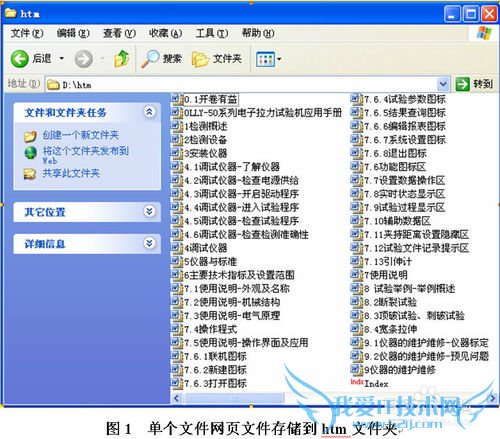Select file icon of 7.6.3打开图标
Viewport: 500px width, 439px height.
point(176,383)
